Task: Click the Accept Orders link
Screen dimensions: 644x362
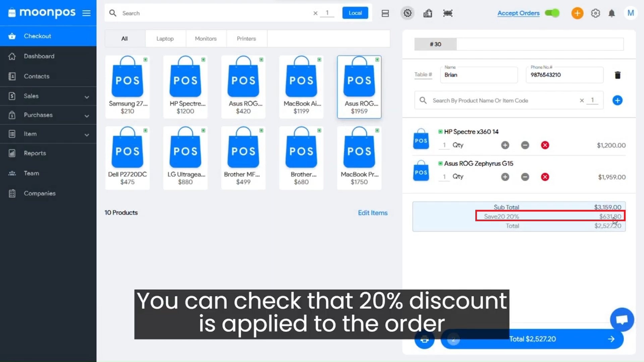Action: (518, 13)
